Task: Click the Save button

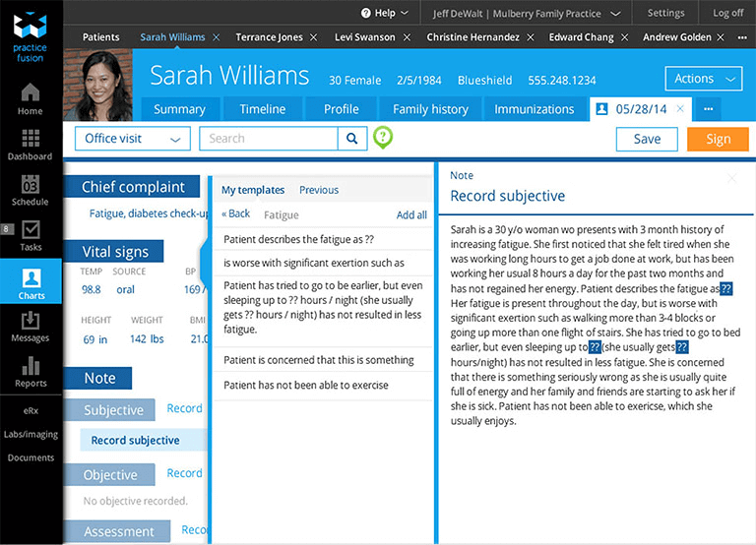Action: pyautogui.click(x=647, y=139)
